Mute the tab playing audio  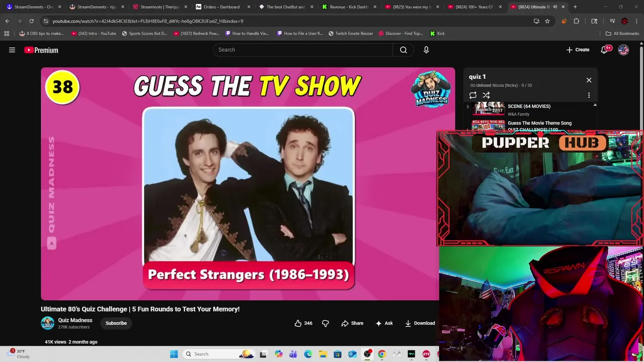[x=555, y=7]
